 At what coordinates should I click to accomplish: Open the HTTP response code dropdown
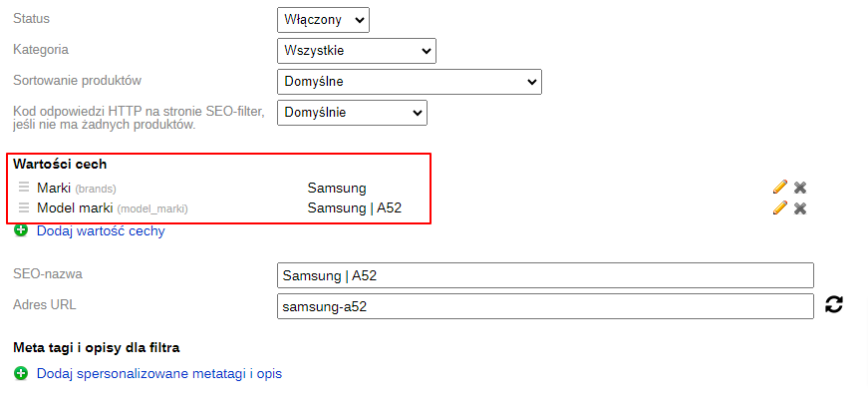[x=352, y=113]
